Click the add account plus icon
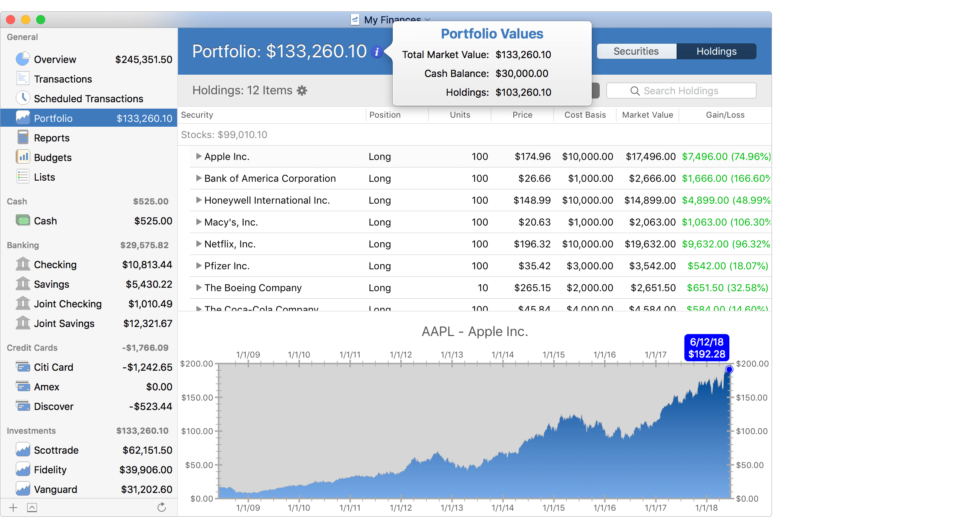The width and height of the screenshot is (980, 528). coord(13,507)
